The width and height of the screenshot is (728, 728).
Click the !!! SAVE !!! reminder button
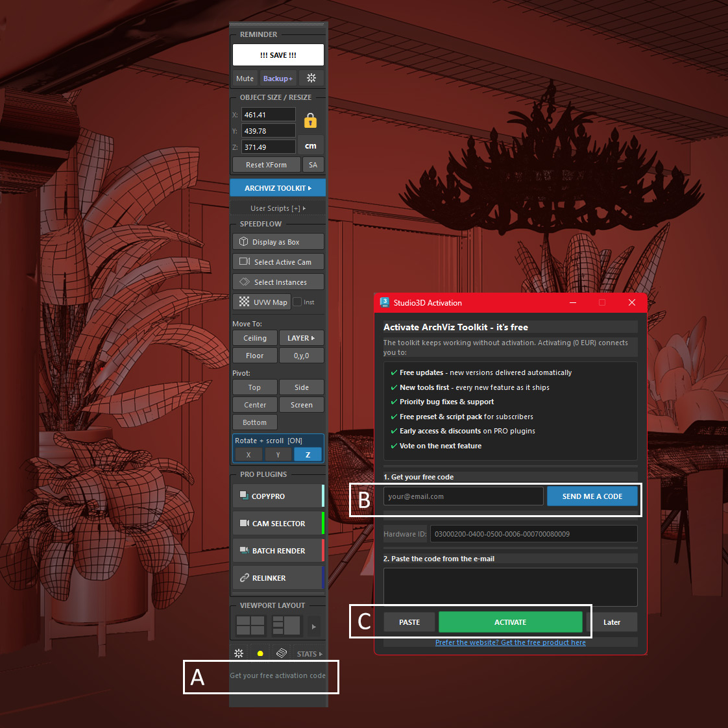click(278, 55)
